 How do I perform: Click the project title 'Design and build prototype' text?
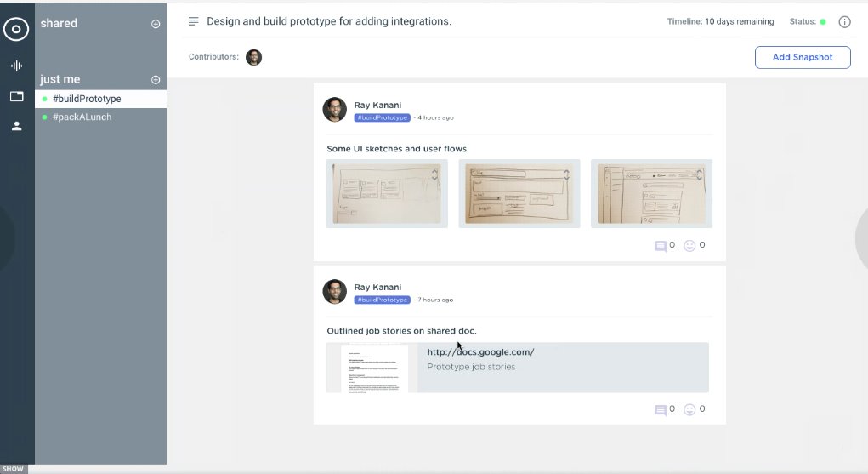(x=329, y=21)
